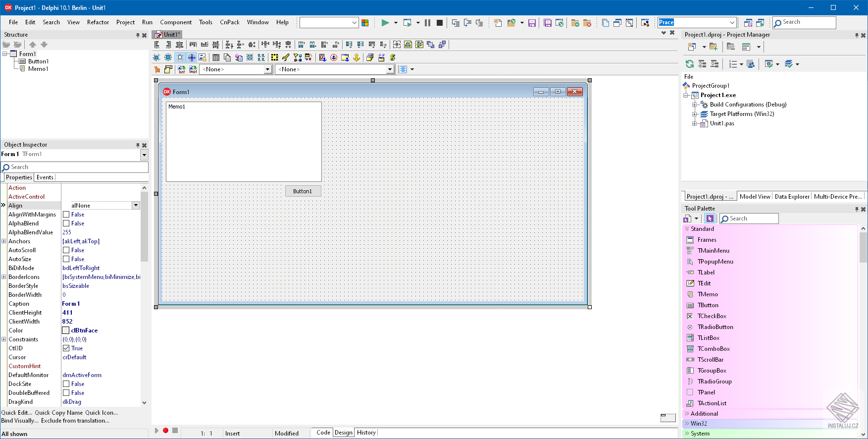Switch to the History tab
This screenshot has width=868, height=439.
pos(366,433)
